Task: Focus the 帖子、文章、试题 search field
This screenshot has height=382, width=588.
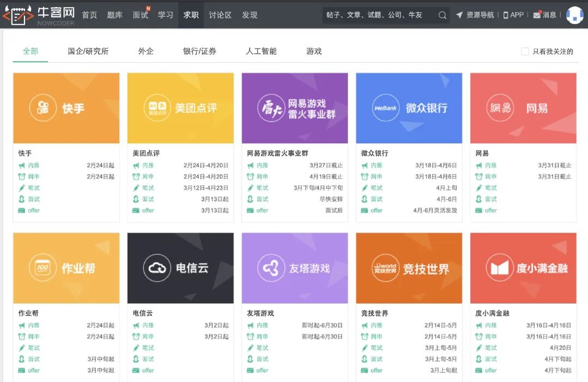Action: click(x=379, y=15)
